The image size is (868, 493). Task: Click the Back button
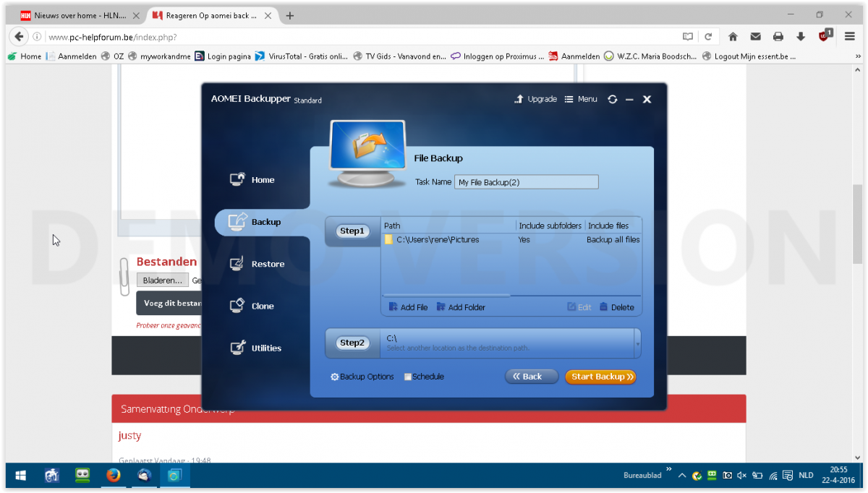coord(532,377)
